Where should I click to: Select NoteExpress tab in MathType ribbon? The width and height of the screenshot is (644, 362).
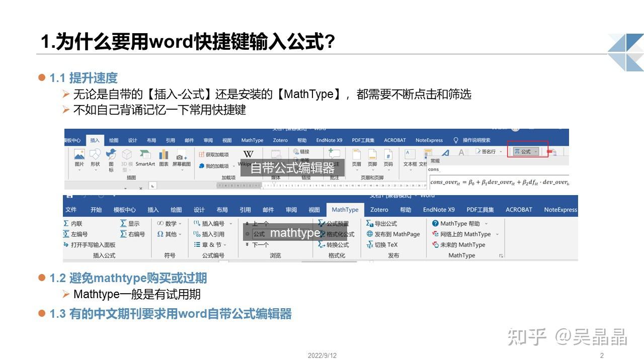click(x=560, y=210)
